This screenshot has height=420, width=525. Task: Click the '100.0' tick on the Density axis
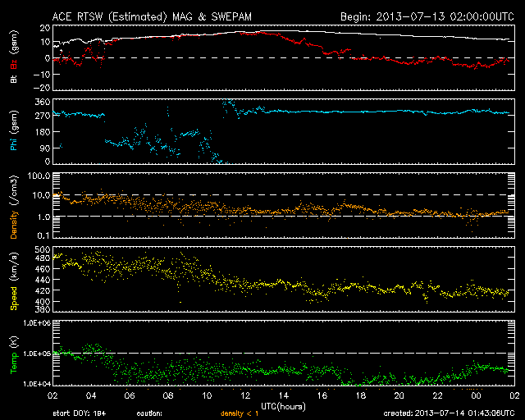(39, 176)
